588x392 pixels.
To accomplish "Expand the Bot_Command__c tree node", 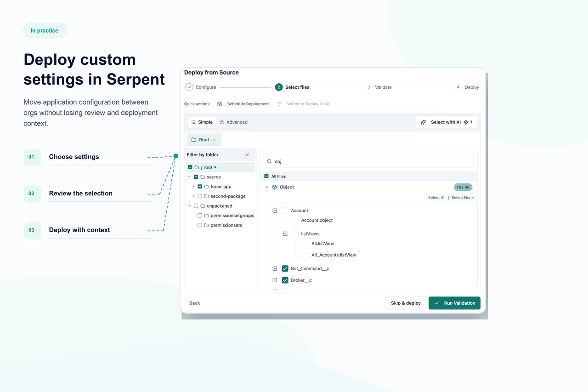I will (275, 268).
